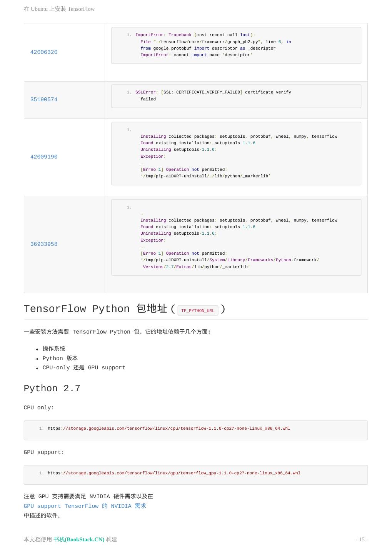This screenshot has height=554, width=392.
Task: Open the 书栈(BookStack.CN) footer link
Action: point(79,539)
